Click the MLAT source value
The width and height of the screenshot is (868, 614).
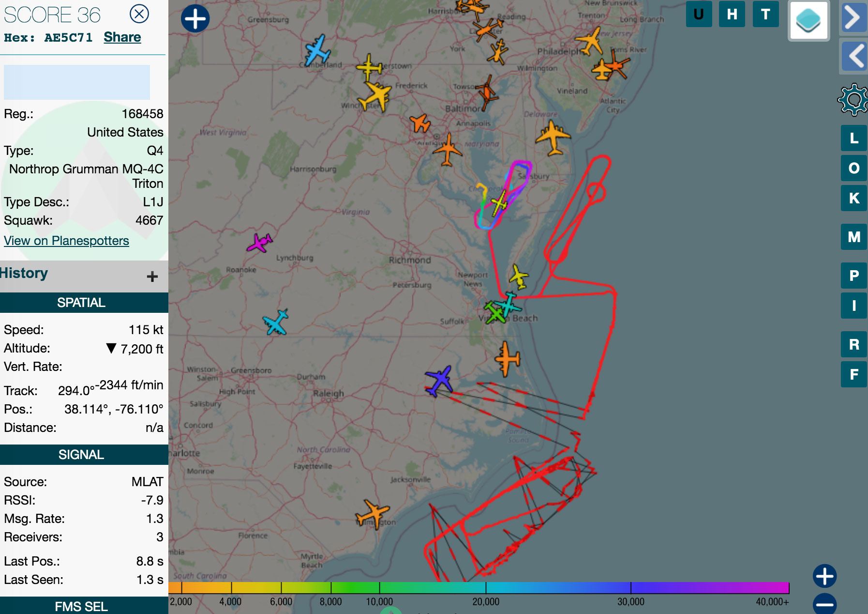coord(147,482)
